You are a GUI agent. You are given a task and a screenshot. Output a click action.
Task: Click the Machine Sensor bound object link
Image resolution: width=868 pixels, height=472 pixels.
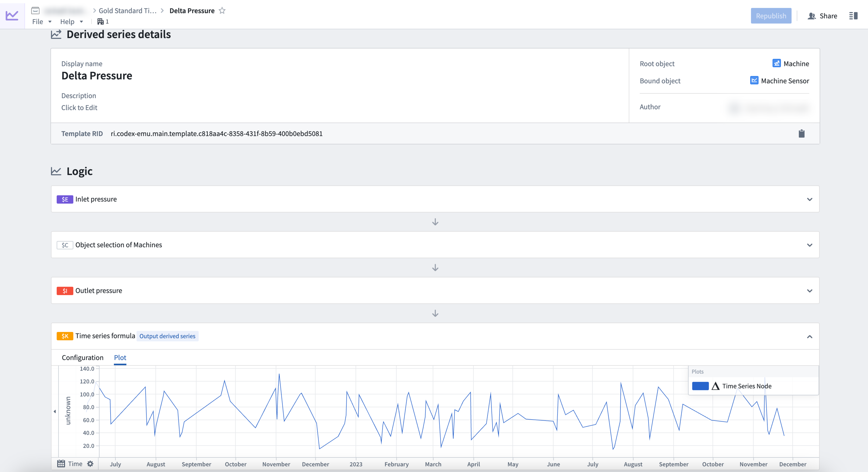(785, 81)
